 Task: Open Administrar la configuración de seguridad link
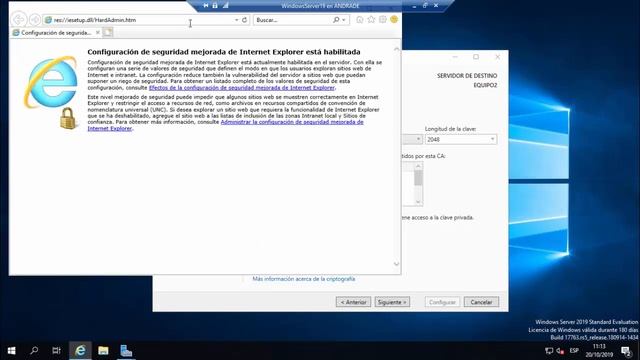click(225, 125)
